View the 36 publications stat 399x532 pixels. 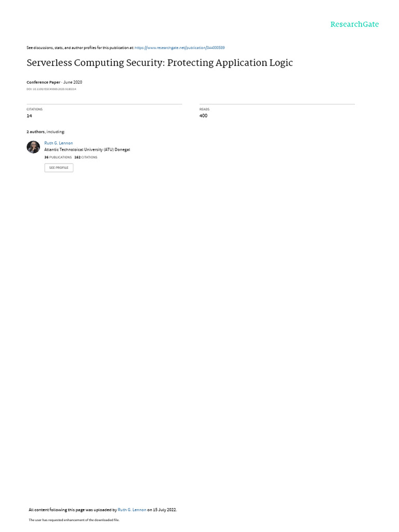pyautogui.click(x=58, y=157)
